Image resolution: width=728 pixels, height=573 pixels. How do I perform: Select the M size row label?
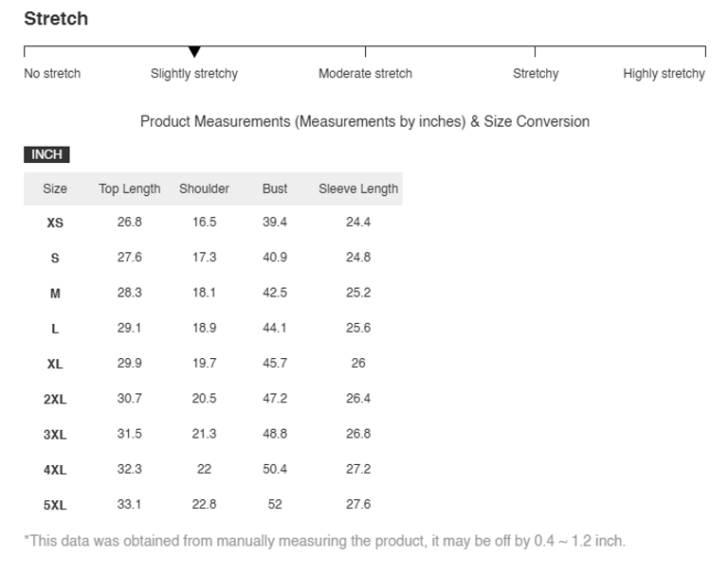coord(55,294)
